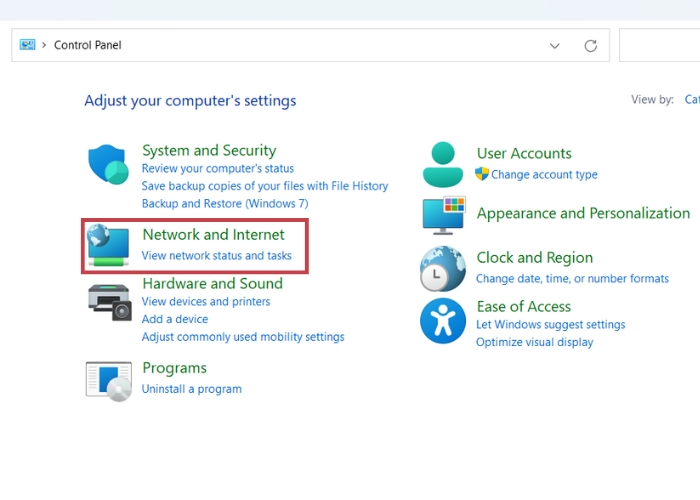Open View devices and printers
The image size is (700, 500).
pos(206,302)
